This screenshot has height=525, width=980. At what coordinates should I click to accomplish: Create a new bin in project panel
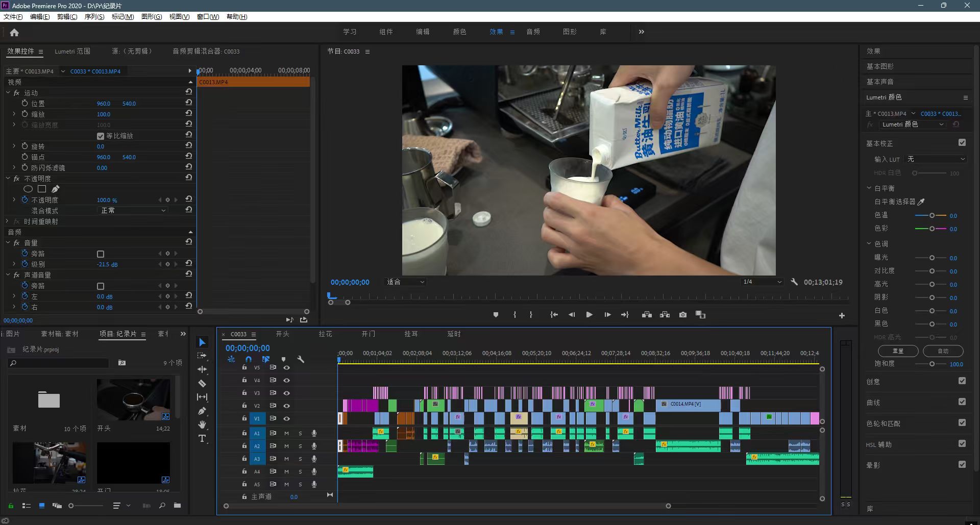pos(177,506)
